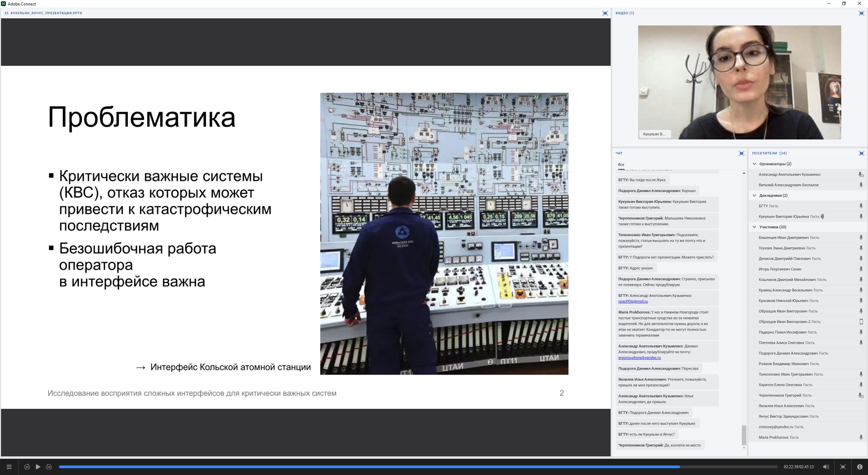868x475 pixels.
Task: Collapse the Докладчики (2) group
Action: pos(754,195)
